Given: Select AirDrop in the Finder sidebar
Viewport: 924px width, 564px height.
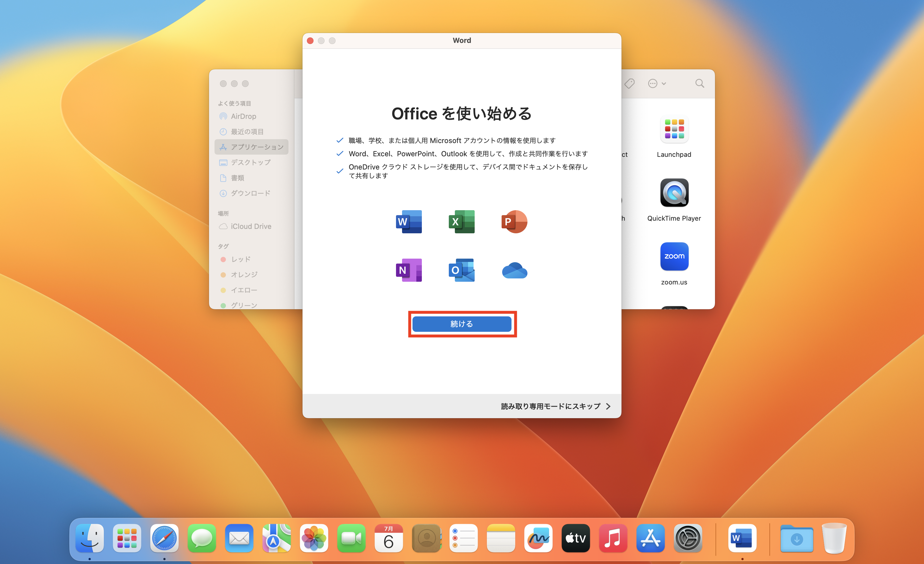Looking at the screenshot, I should [251, 116].
